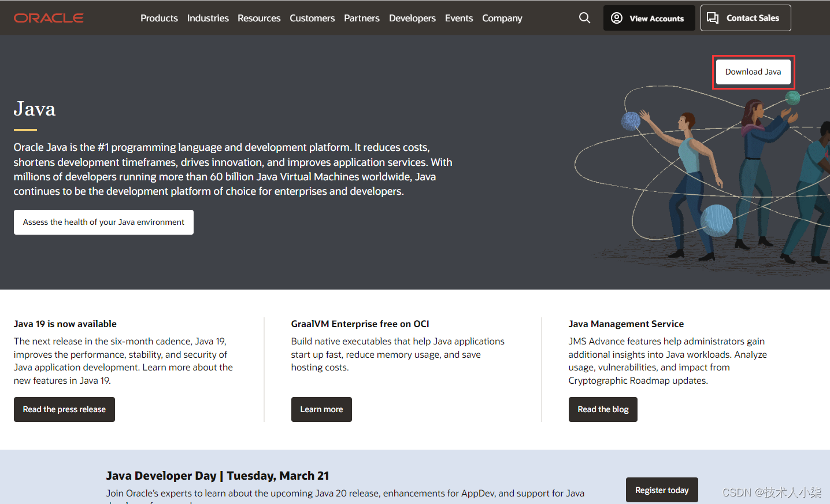Click the Build native executables description text
The height and width of the screenshot is (504, 830).
[398, 354]
